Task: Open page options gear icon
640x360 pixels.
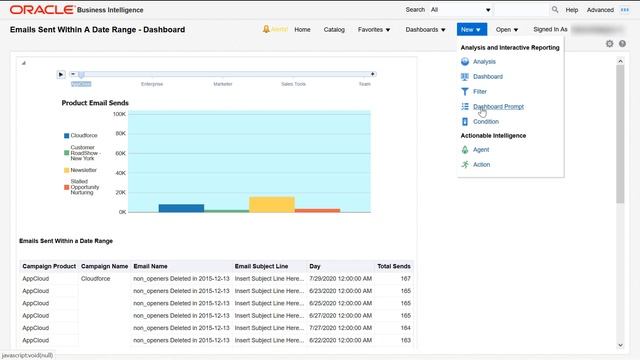Action: pyautogui.click(x=609, y=44)
